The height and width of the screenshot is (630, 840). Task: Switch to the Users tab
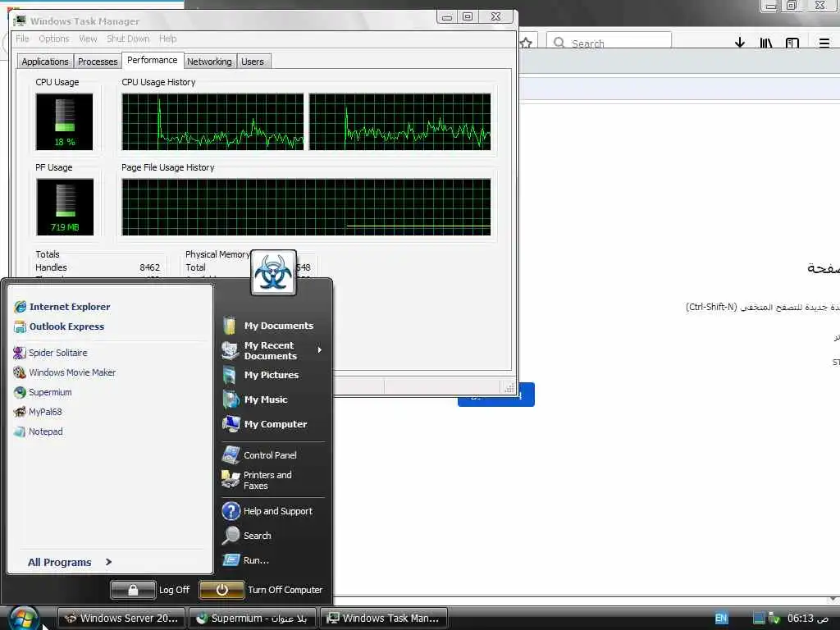[253, 61]
